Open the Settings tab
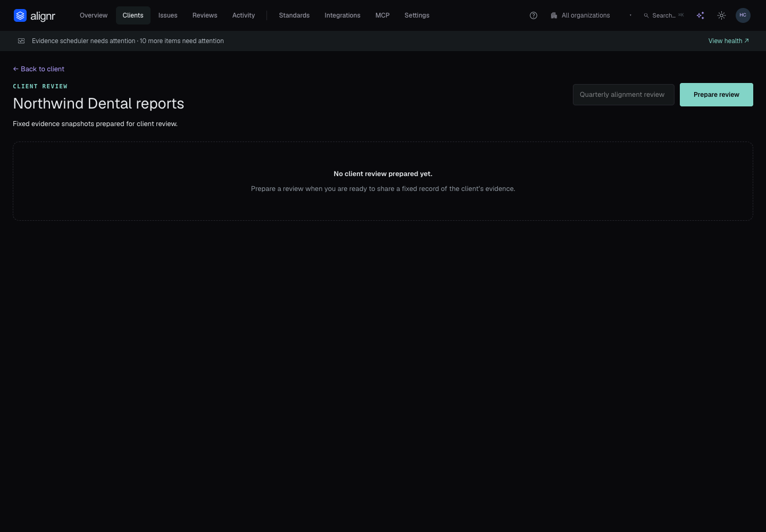766x532 pixels. click(417, 15)
